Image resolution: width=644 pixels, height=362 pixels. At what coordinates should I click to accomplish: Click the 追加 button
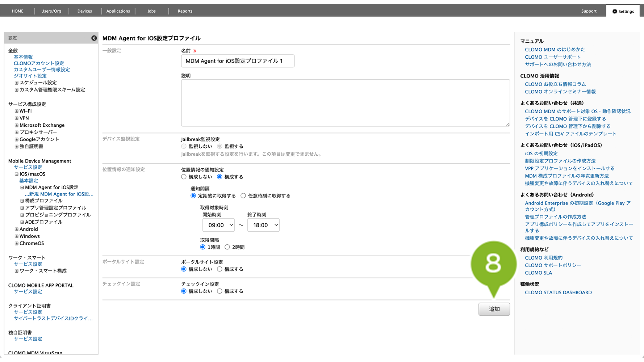(494, 309)
